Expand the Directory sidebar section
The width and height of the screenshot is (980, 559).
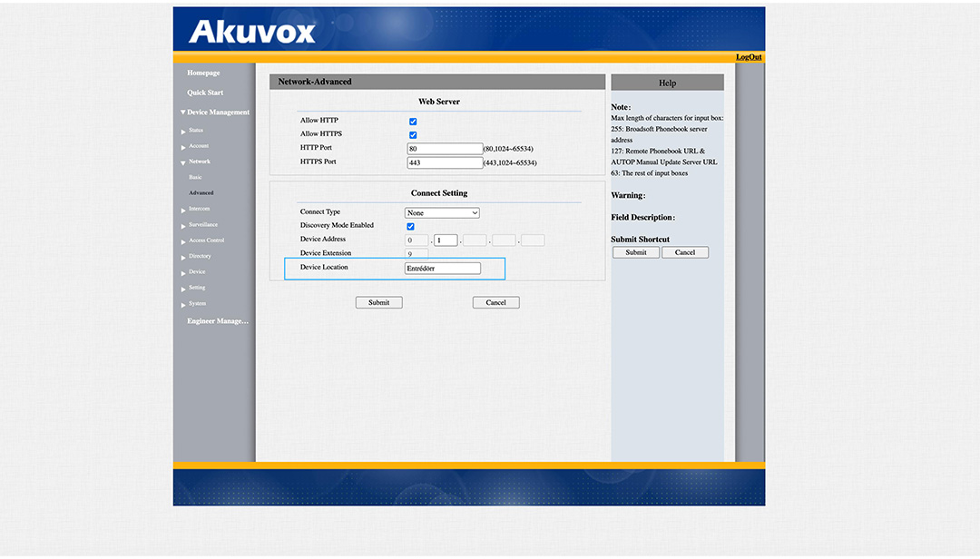pyautogui.click(x=184, y=257)
